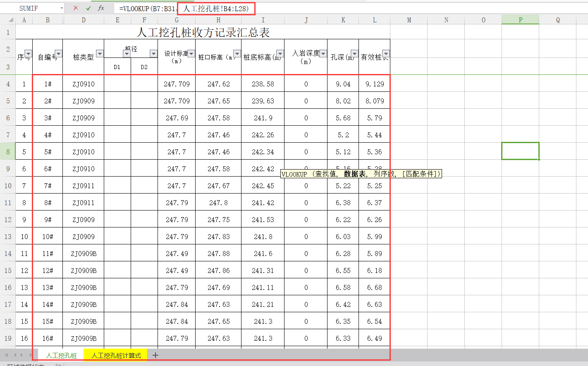Open the 孔深 column filter dropdown
This screenshot has height=366, width=588.
[354, 53]
